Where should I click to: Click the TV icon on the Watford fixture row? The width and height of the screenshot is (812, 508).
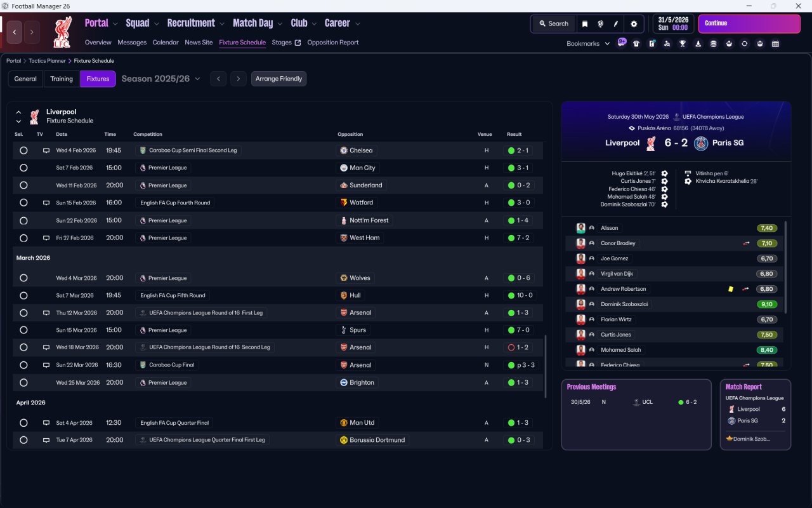pyautogui.click(x=46, y=203)
